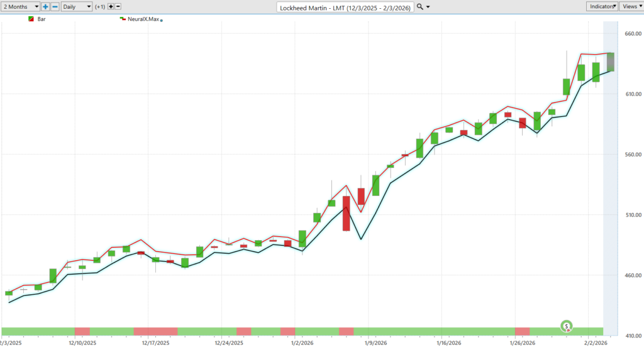Image resolution: width=644 pixels, height=350 pixels.
Task: Click the 12/17/2025 date axis label
Action: click(156, 342)
